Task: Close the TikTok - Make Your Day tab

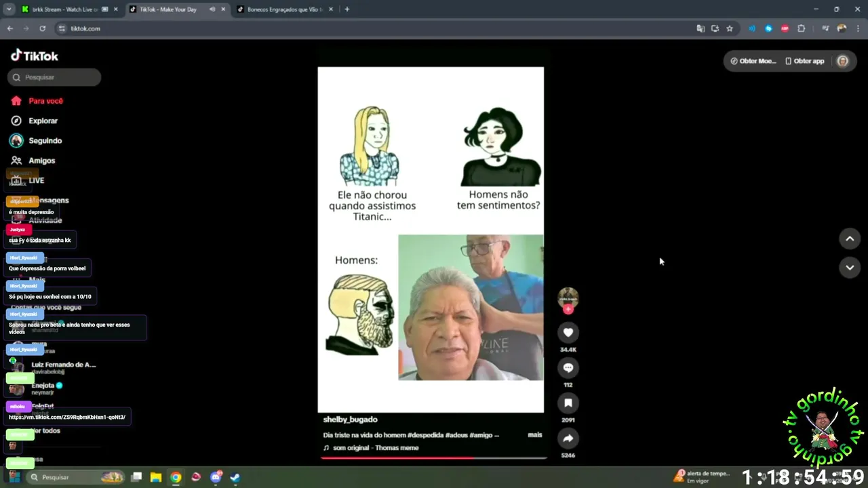Action: 223,9
